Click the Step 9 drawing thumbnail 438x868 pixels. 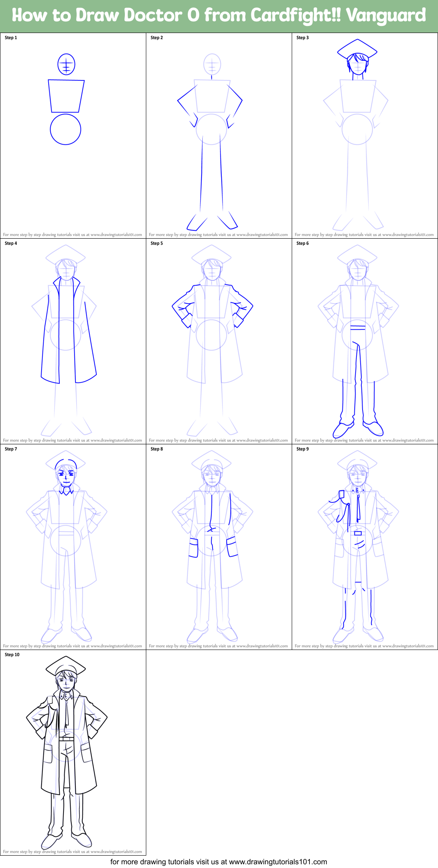pyautogui.click(x=365, y=547)
